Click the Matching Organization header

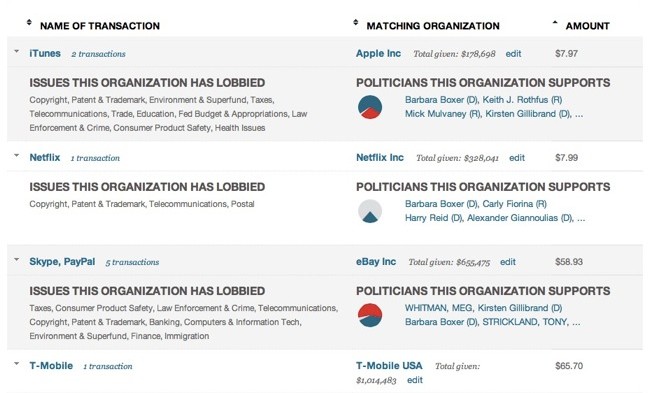433,26
